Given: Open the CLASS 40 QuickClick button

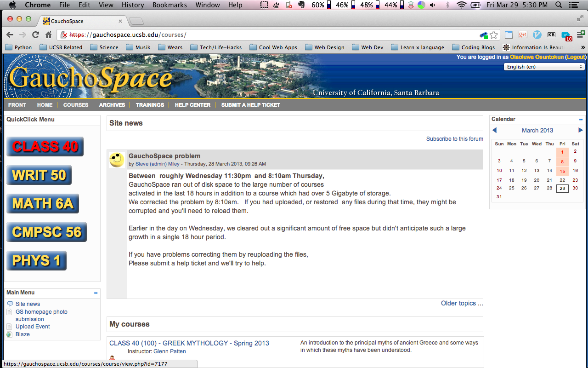Looking at the screenshot, I should [x=45, y=146].
